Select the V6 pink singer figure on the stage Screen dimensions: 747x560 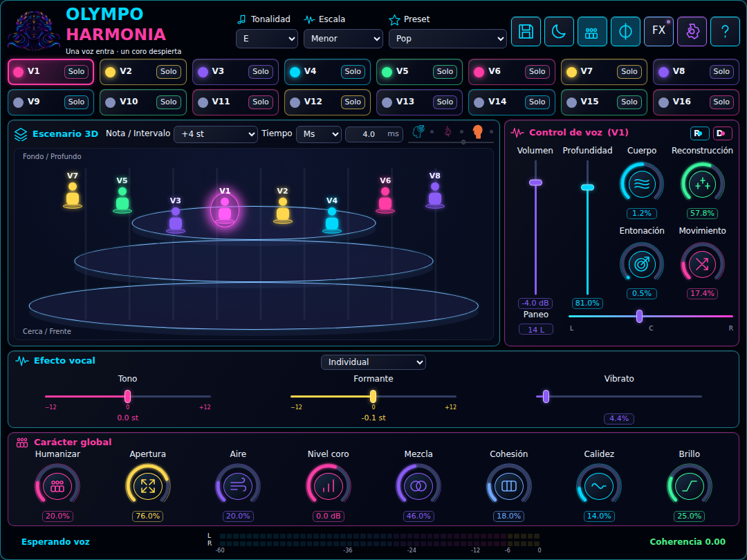[385, 200]
